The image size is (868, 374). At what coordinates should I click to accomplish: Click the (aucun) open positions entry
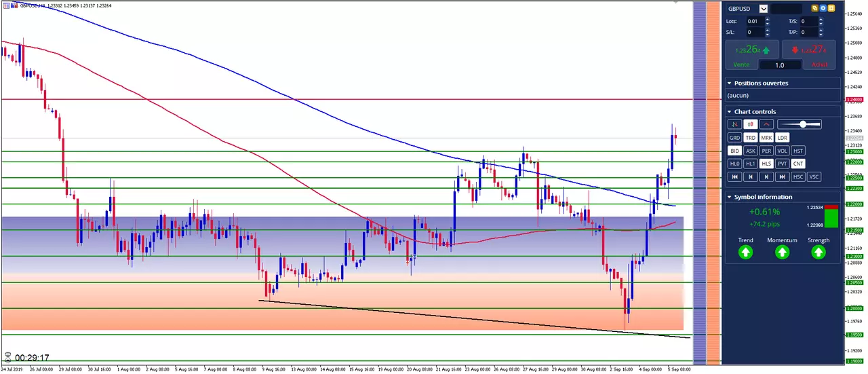pos(738,96)
